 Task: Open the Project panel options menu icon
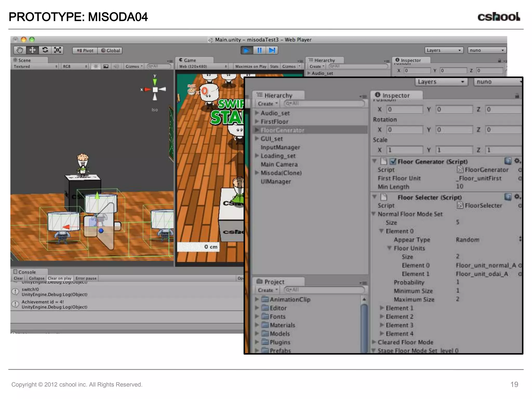tap(363, 283)
